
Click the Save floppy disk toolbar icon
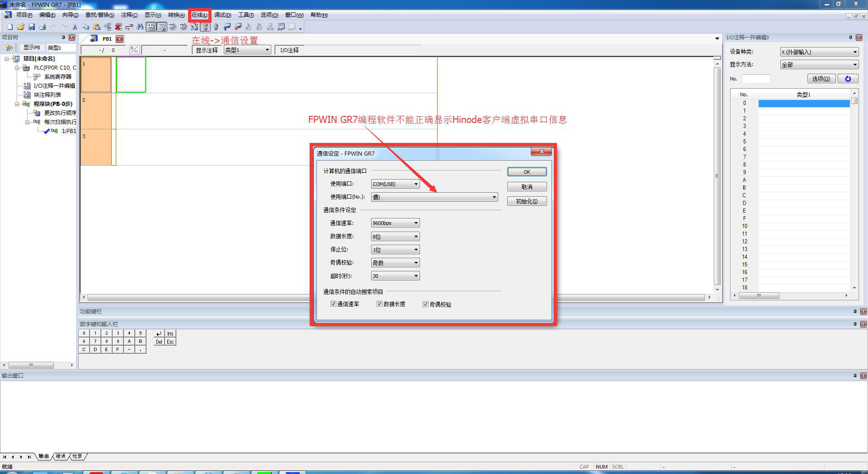click(32, 27)
